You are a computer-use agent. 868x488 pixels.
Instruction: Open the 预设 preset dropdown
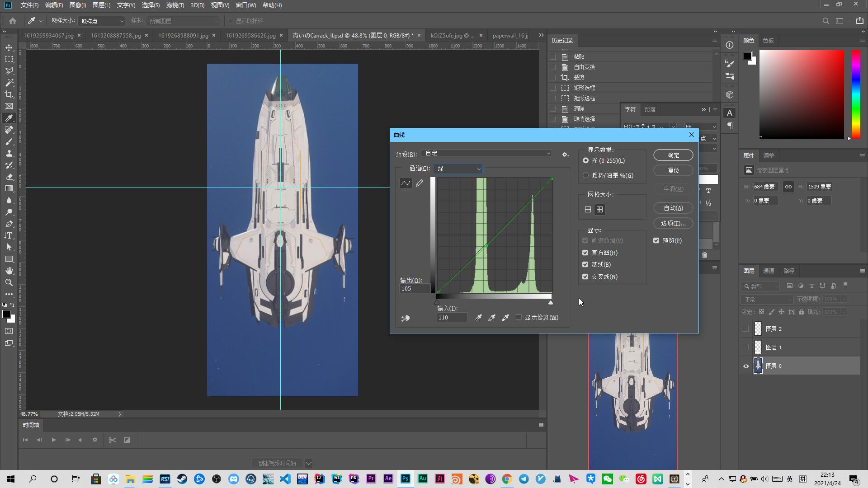point(487,153)
